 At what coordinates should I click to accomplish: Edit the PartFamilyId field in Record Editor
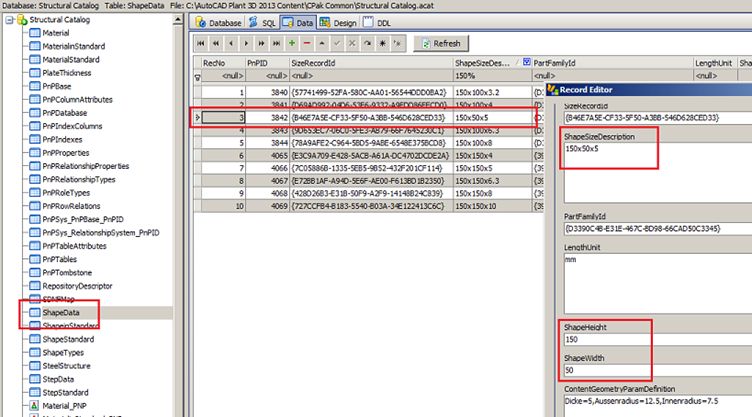(x=658, y=229)
